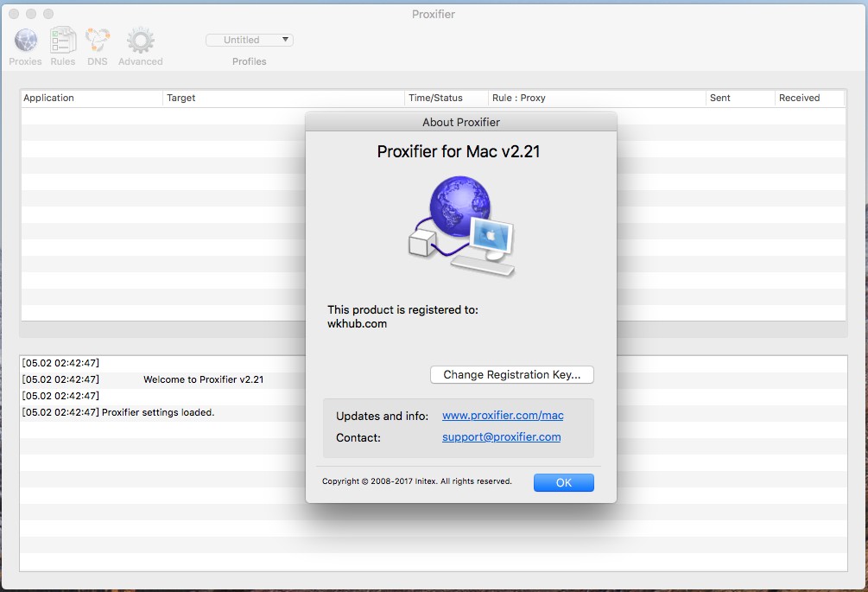
Task: Click the 'Updates and info:' label
Action: [382, 416]
